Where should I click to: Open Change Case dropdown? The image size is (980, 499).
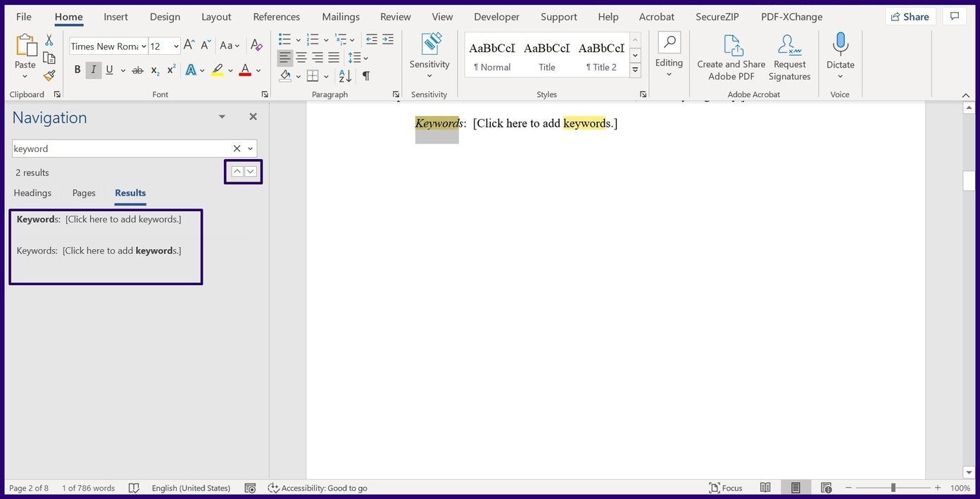(230, 46)
